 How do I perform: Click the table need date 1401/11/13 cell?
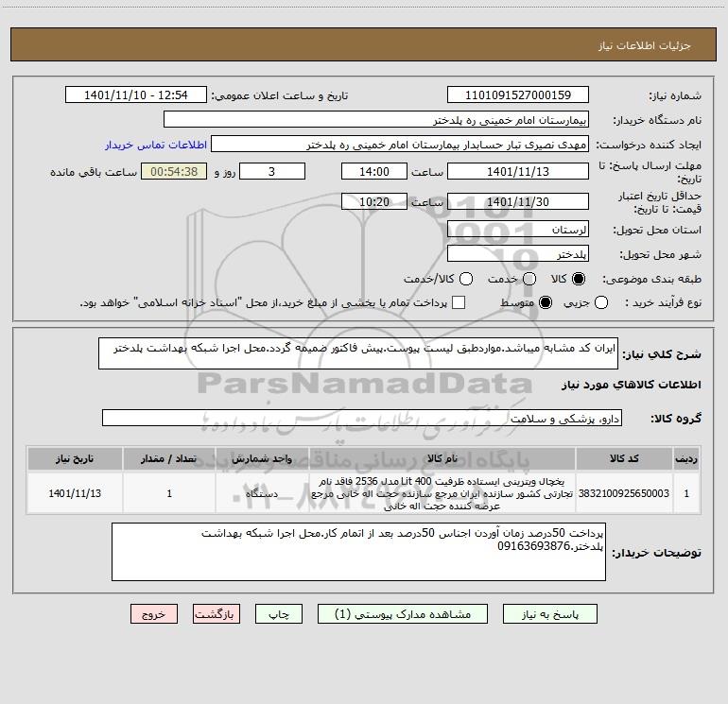[75, 493]
